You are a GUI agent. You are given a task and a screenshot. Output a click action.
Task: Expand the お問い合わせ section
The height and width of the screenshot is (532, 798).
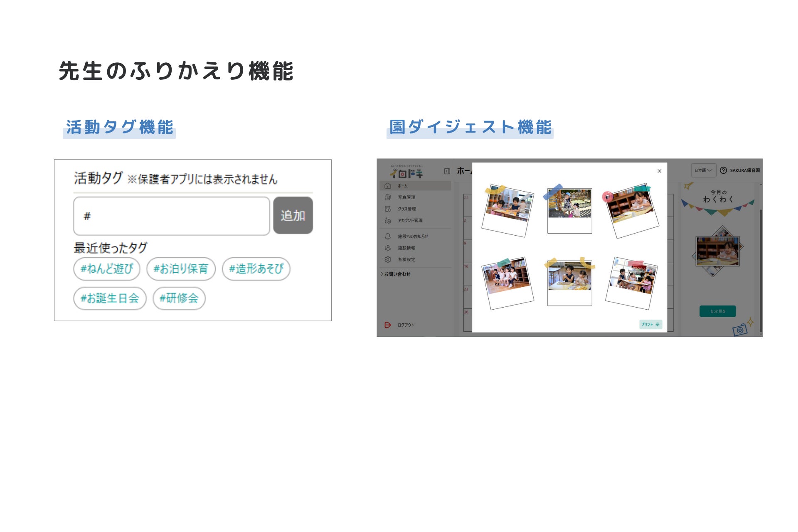(396, 274)
